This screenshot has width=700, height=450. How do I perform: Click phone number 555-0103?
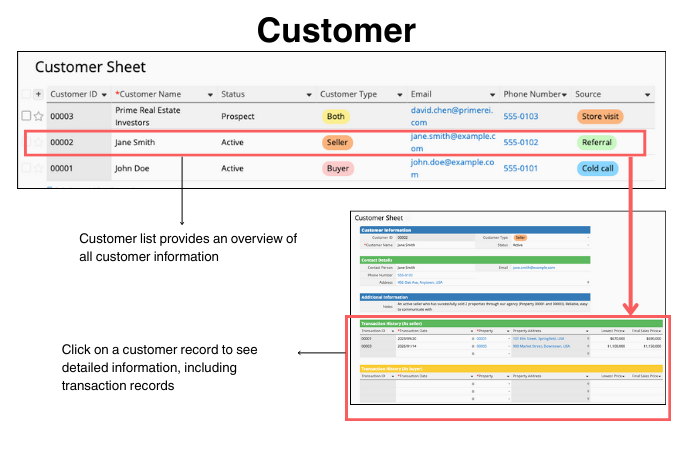[x=521, y=116]
